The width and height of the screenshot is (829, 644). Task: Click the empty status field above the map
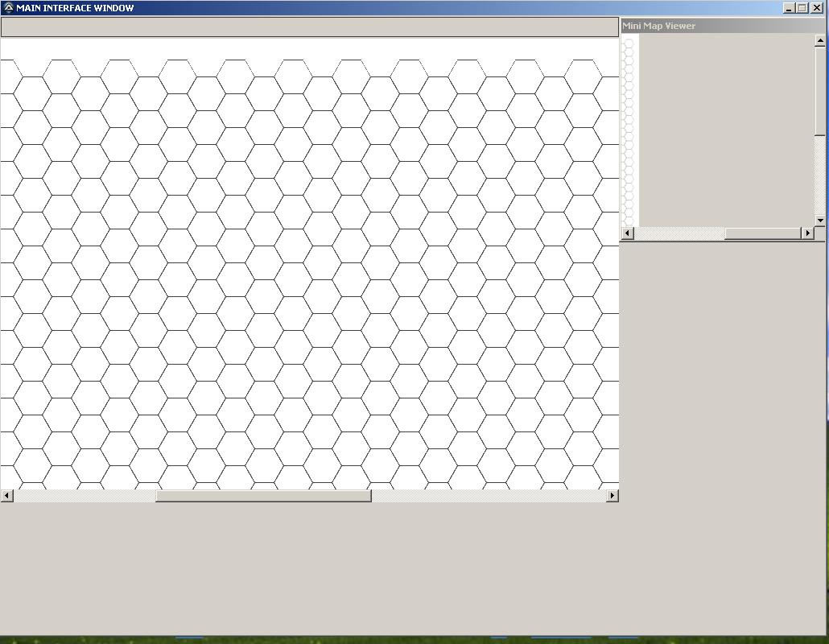click(x=310, y=27)
